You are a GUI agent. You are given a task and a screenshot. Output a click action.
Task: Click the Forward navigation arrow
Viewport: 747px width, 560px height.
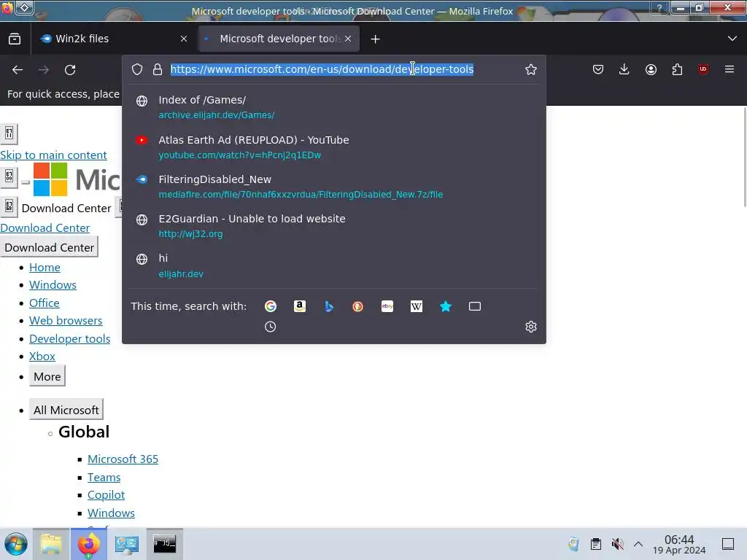[x=44, y=70]
